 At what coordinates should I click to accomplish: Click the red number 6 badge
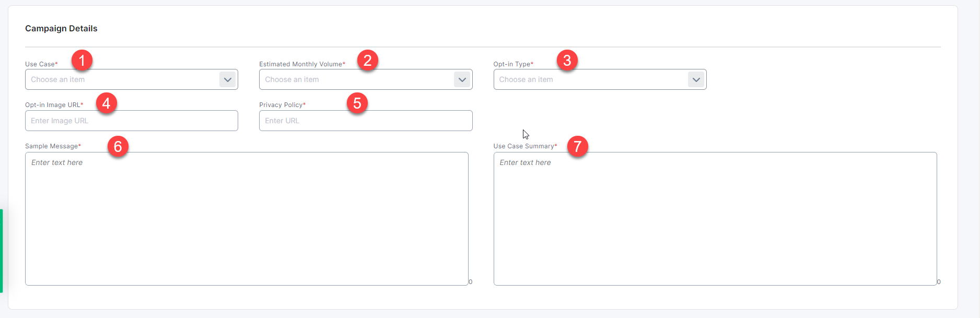tap(118, 147)
